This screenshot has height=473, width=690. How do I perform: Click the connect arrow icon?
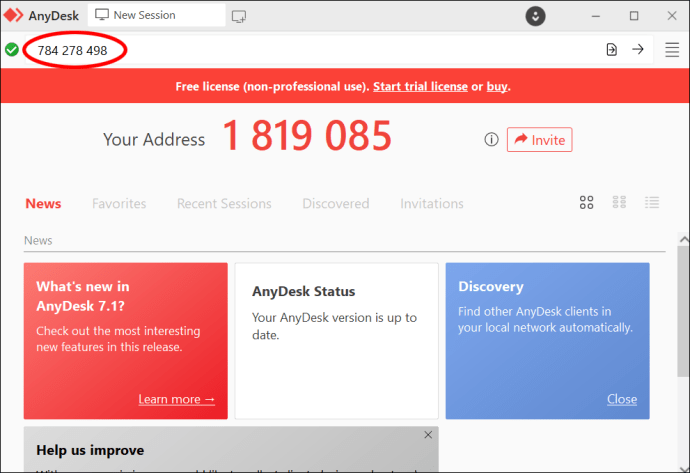point(638,49)
